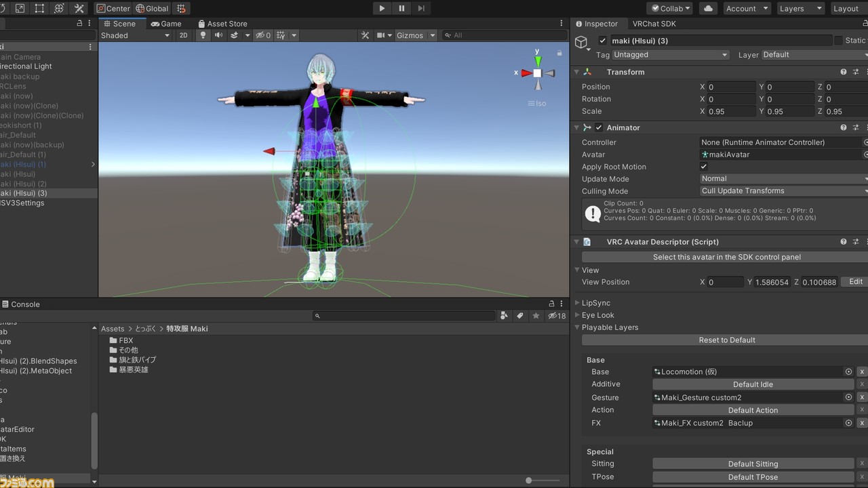This screenshot has width=868, height=488.
Task: Toggle pivot mode Center button
Action: (113, 8)
